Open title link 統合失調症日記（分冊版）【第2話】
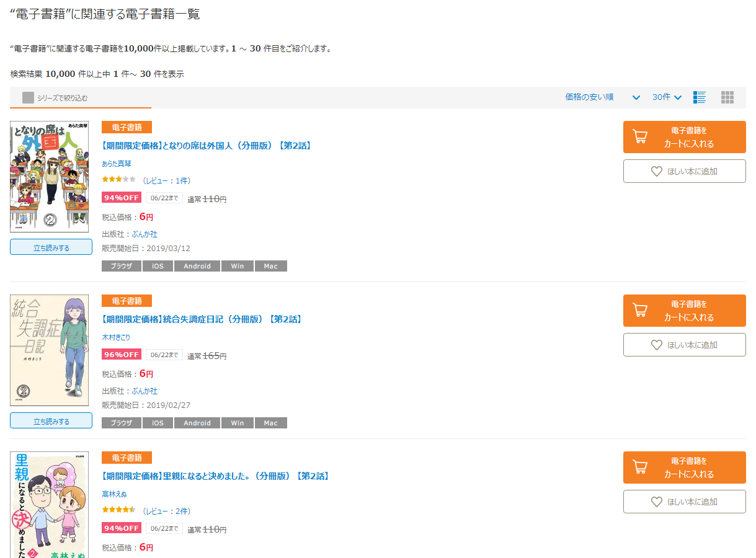 coord(201,319)
